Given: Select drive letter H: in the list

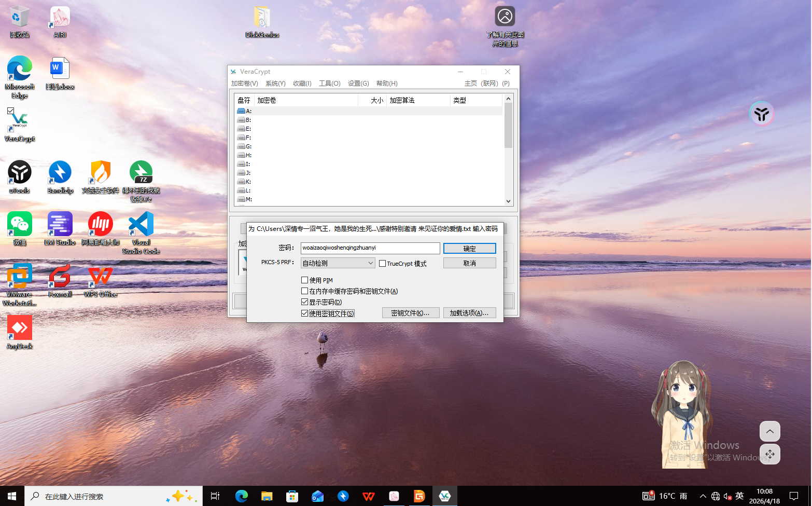Looking at the screenshot, I should tap(248, 155).
